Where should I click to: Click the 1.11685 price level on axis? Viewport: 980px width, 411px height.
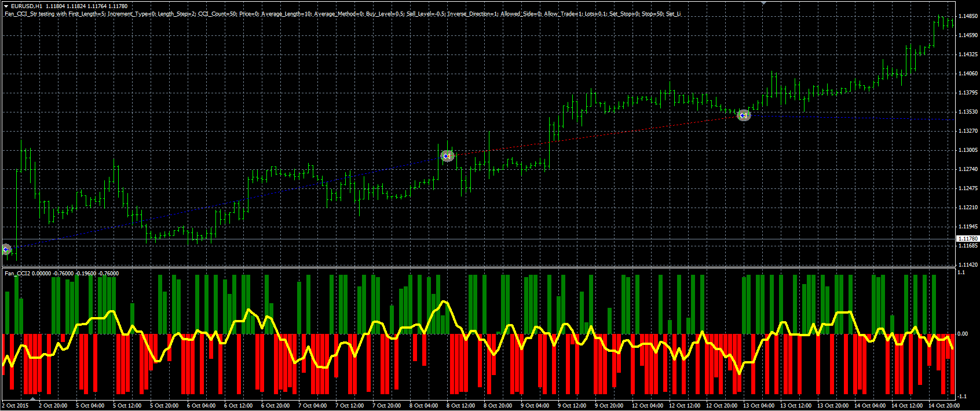point(968,246)
